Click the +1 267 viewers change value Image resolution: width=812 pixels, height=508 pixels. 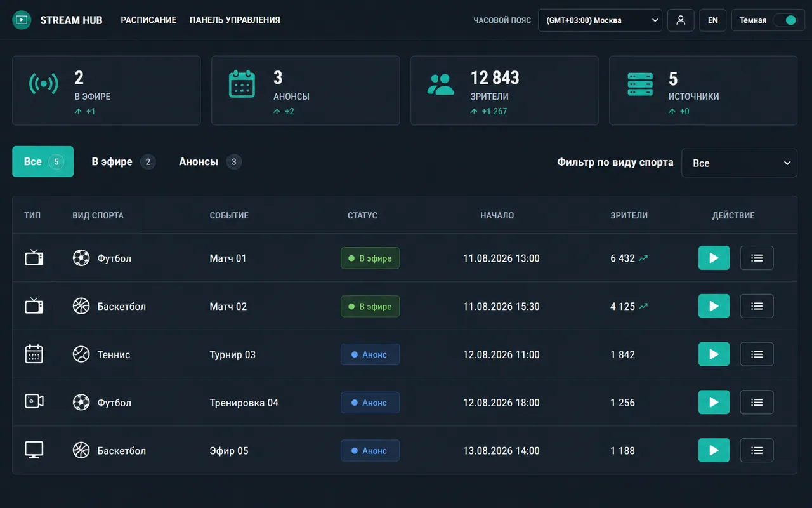[x=494, y=111]
